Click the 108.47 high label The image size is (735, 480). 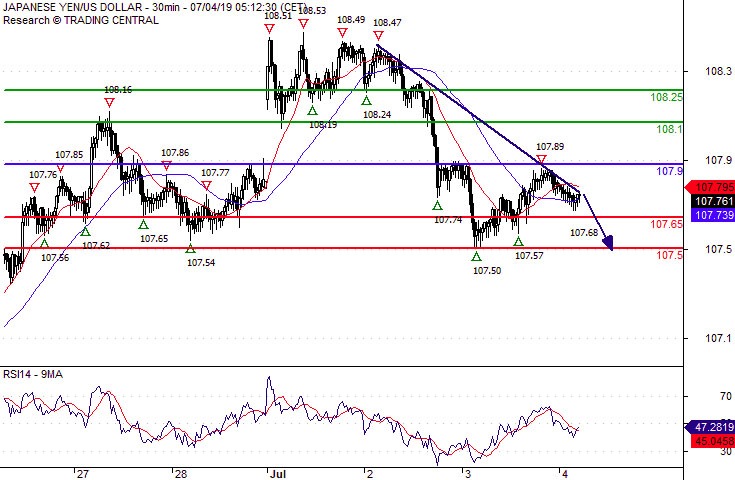[387, 22]
